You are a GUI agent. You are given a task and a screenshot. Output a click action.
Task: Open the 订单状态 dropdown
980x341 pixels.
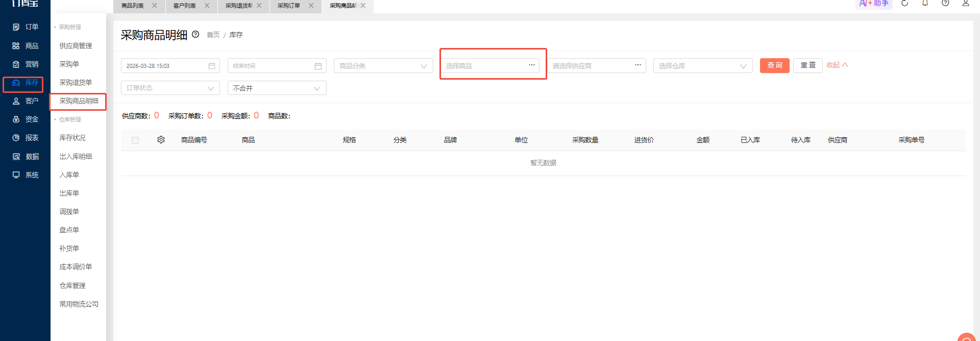[x=170, y=88]
